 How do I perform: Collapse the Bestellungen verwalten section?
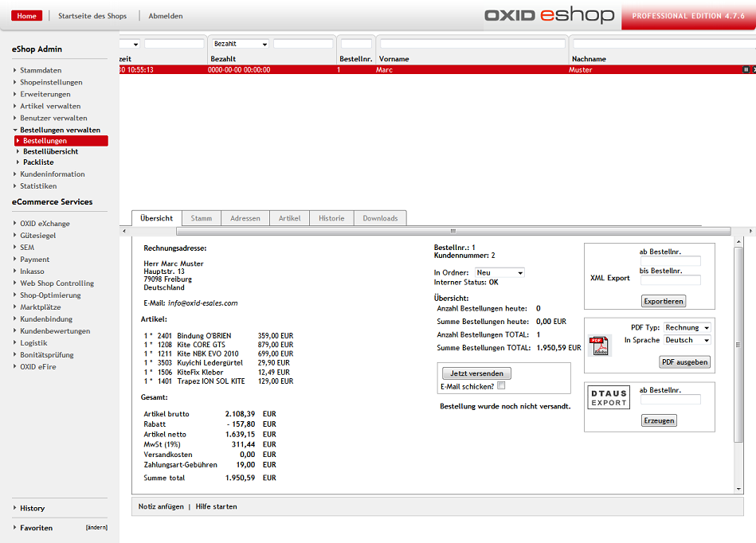60,130
